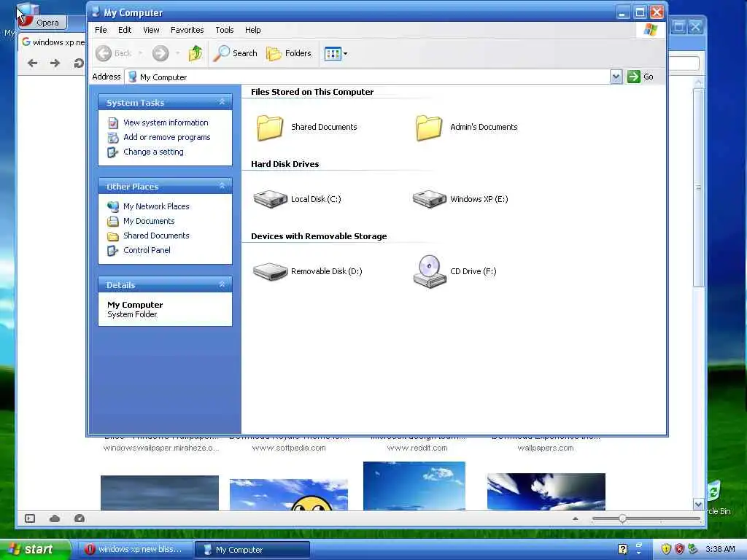Image resolution: width=747 pixels, height=560 pixels.
Task: Click the red alert shield tray icon
Action: point(680,550)
